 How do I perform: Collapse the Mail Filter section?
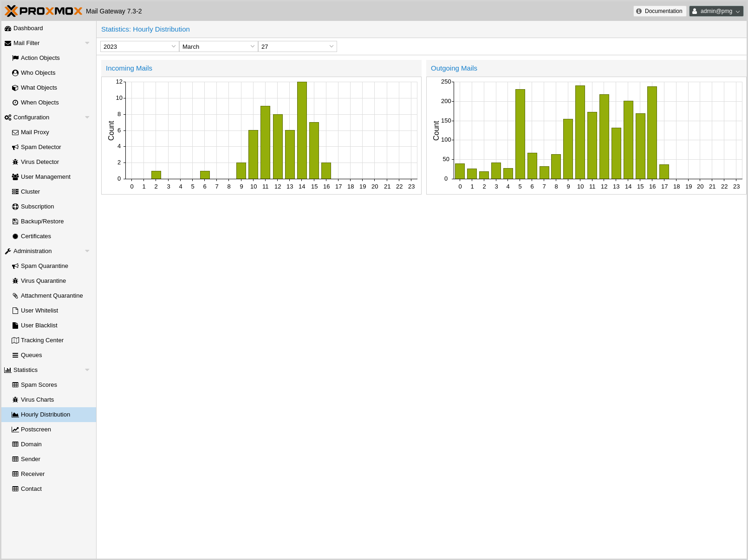point(87,43)
